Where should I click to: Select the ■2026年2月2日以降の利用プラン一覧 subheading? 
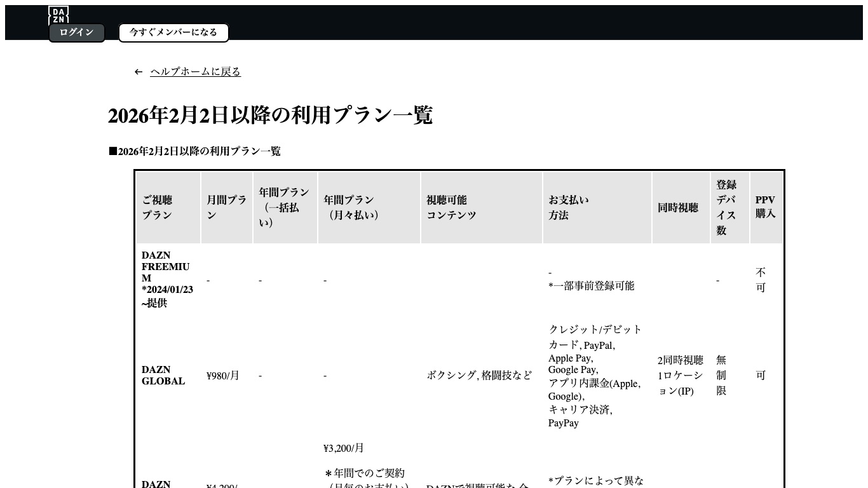coord(194,151)
